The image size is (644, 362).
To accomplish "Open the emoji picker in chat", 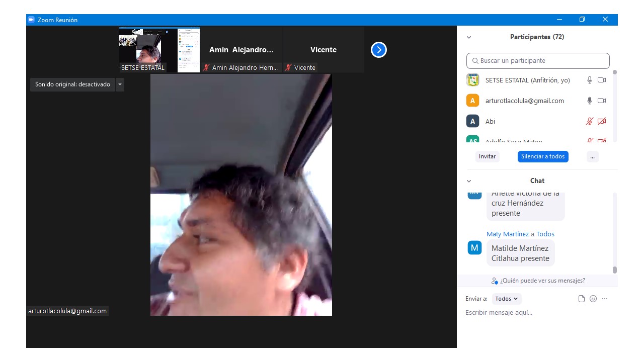I will [593, 299].
